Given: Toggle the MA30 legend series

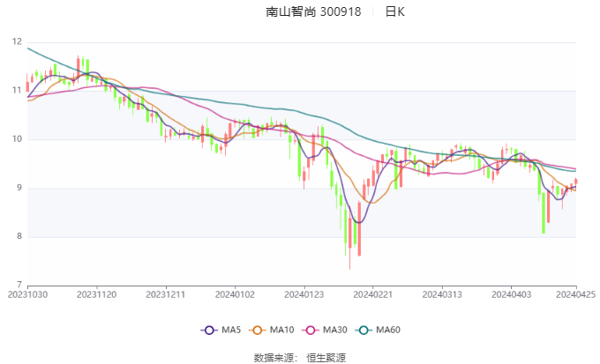Looking at the screenshot, I should pyautogui.click(x=325, y=330).
